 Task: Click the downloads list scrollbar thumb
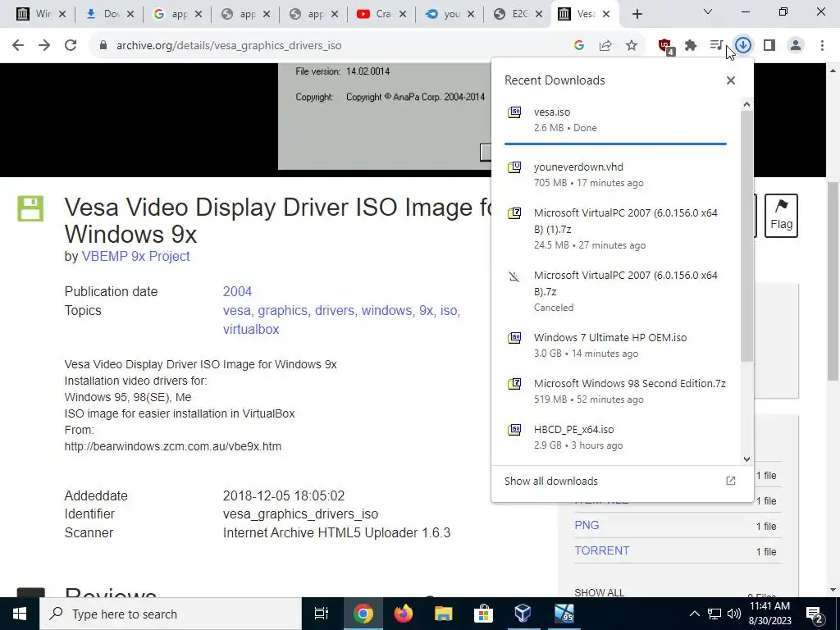coord(746,235)
